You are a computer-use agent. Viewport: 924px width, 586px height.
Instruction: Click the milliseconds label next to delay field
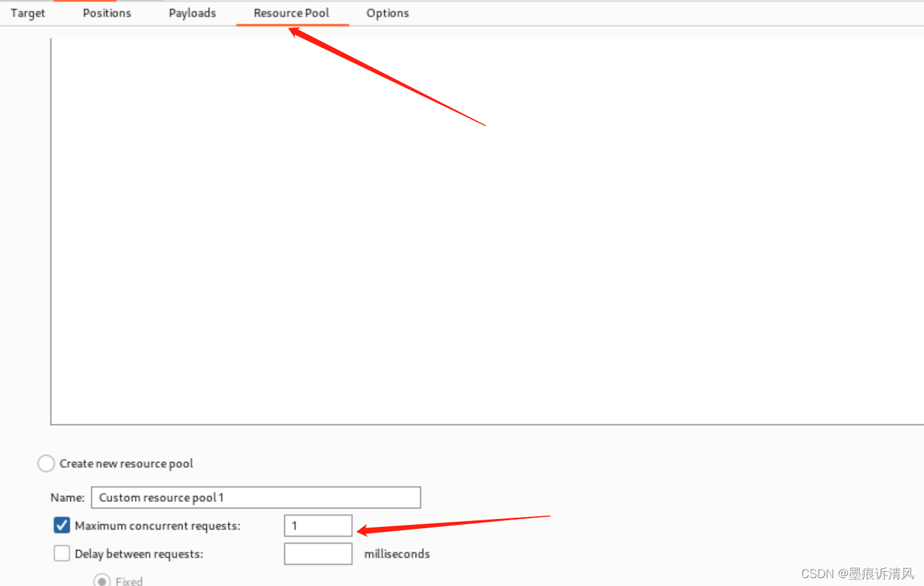point(397,553)
